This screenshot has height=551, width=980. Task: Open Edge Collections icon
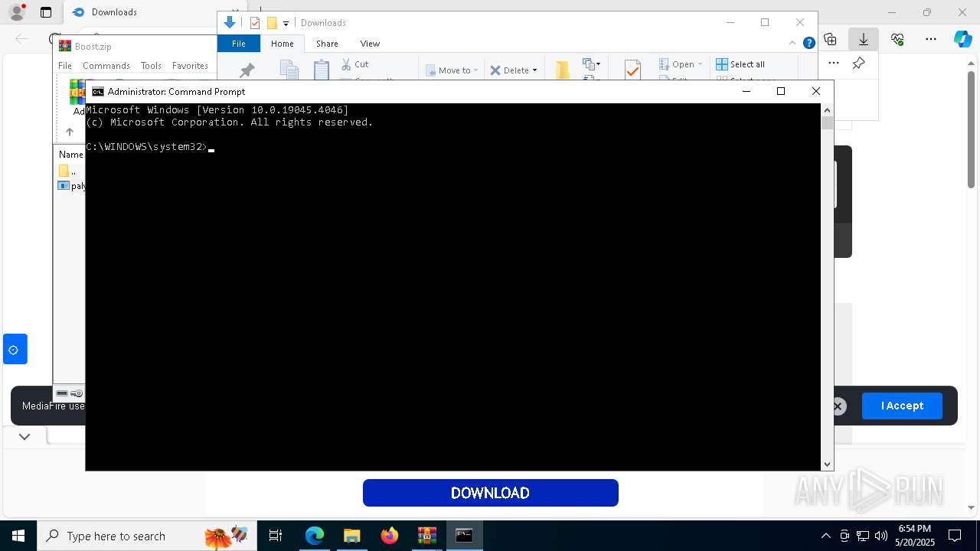click(830, 39)
